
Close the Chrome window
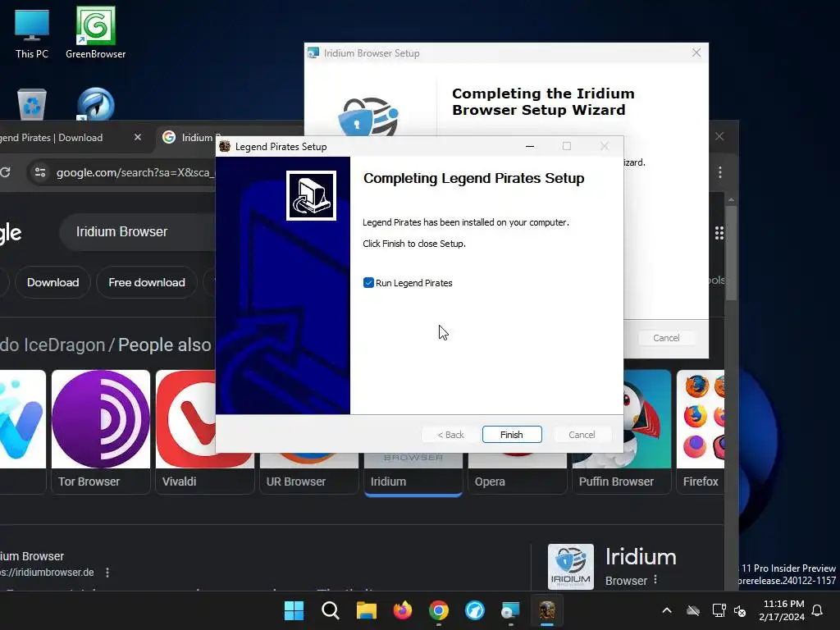coord(719,136)
